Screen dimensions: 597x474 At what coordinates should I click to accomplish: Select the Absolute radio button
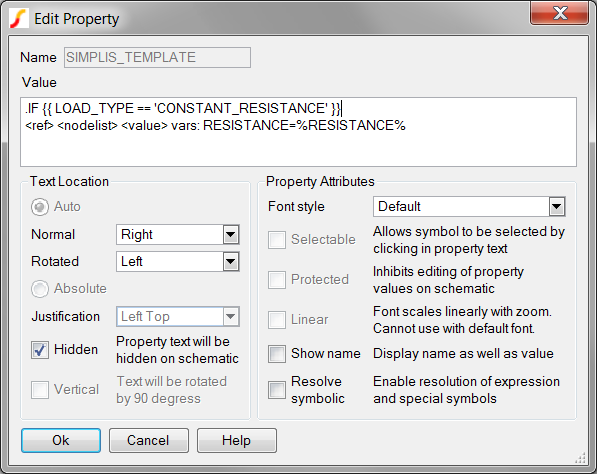click(x=40, y=289)
